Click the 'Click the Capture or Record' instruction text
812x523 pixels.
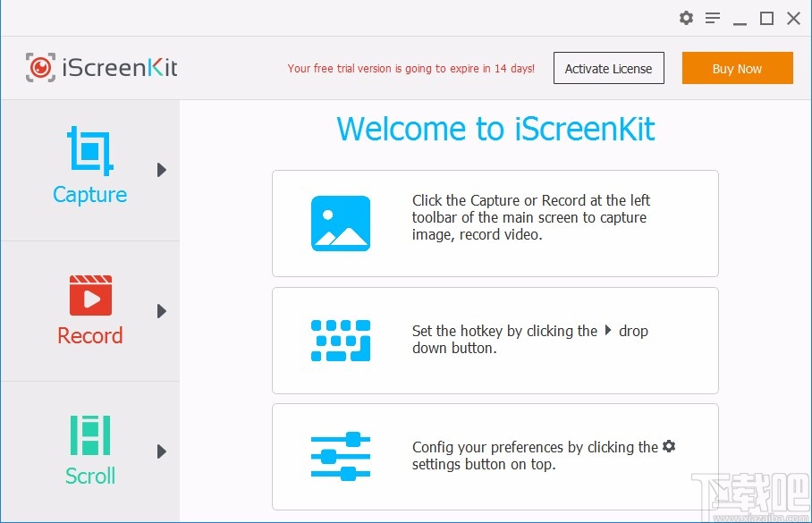click(x=531, y=217)
